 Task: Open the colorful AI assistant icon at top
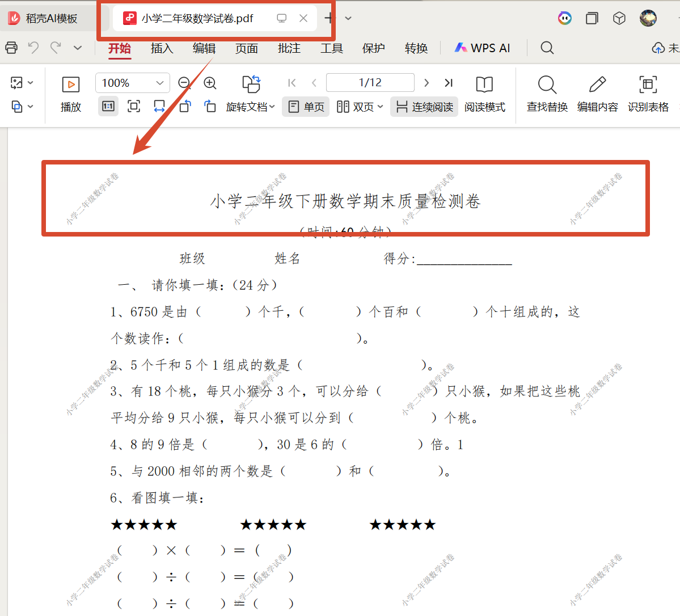(565, 18)
